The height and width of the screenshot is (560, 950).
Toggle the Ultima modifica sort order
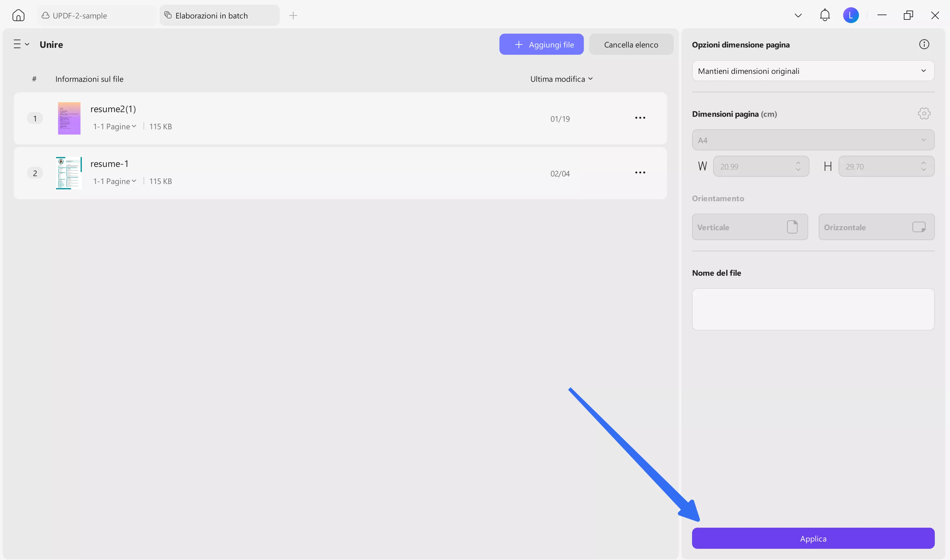point(561,78)
